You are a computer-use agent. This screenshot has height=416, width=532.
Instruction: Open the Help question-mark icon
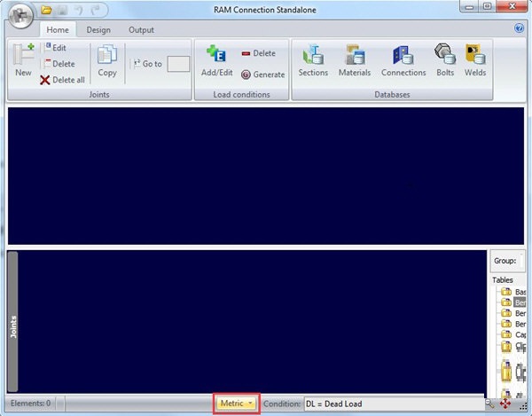tap(519, 28)
